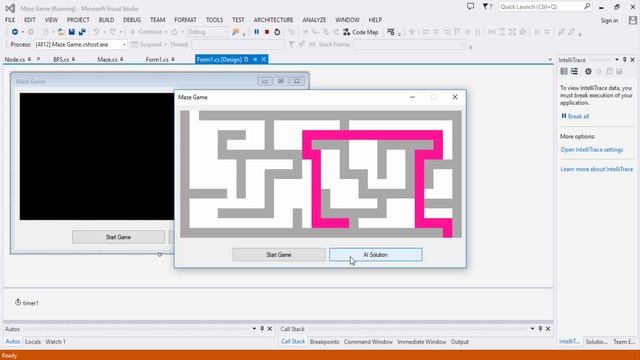Switch to the BFS.cs tab

tap(61, 60)
